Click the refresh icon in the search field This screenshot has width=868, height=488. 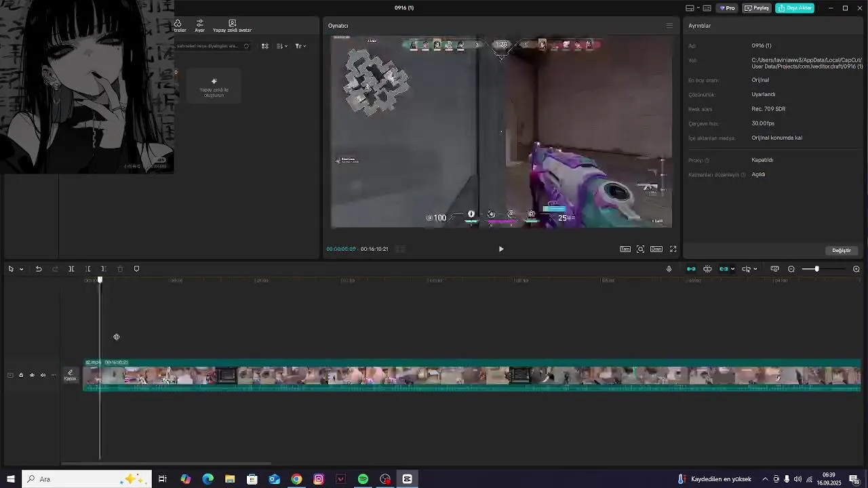click(x=246, y=46)
